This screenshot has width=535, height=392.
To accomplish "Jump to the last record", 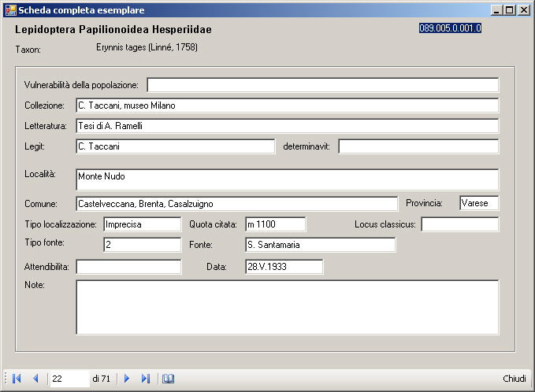I will (x=146, y=379).
